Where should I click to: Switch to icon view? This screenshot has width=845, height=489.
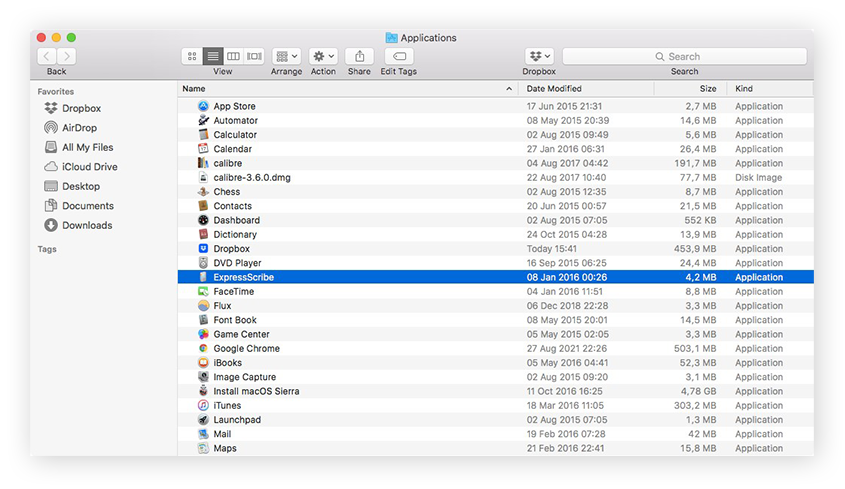point(192,56)
